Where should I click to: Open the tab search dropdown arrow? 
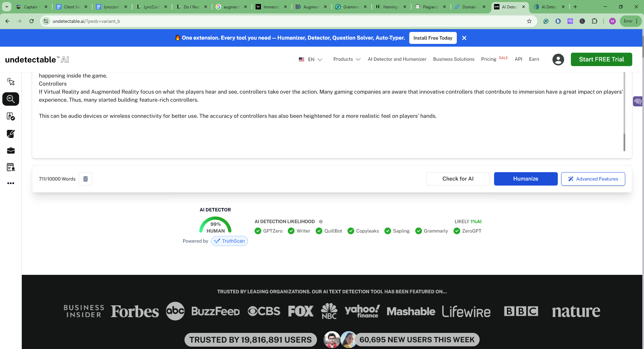tap(7, 7)
